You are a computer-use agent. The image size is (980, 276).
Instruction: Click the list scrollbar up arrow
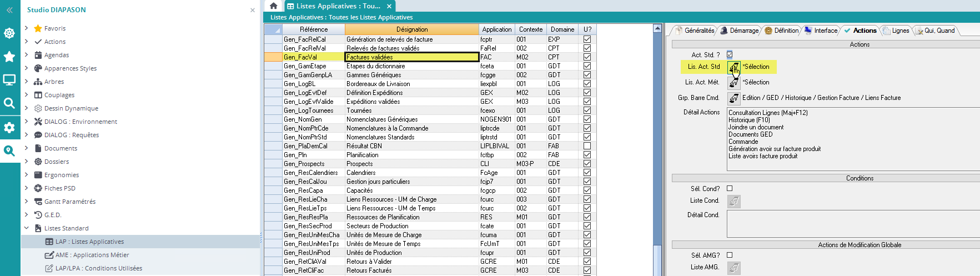click(x=657, y=28)
